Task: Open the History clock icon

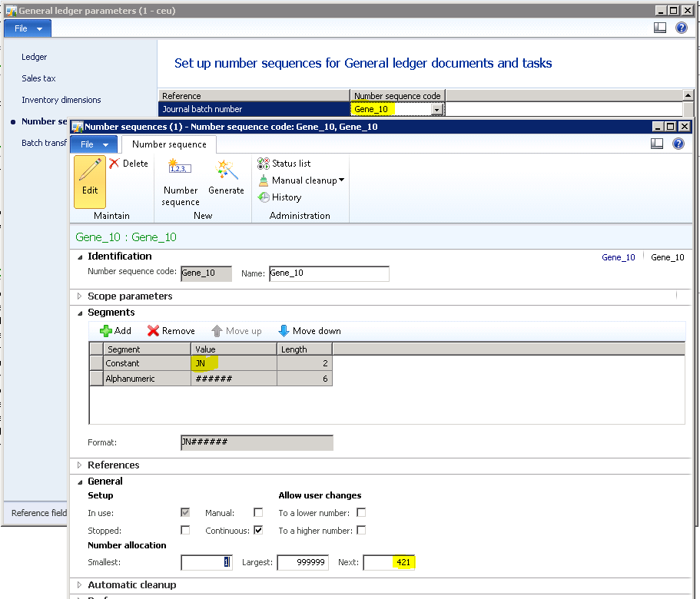Action: pyautogui.click(x=264, y=197)
